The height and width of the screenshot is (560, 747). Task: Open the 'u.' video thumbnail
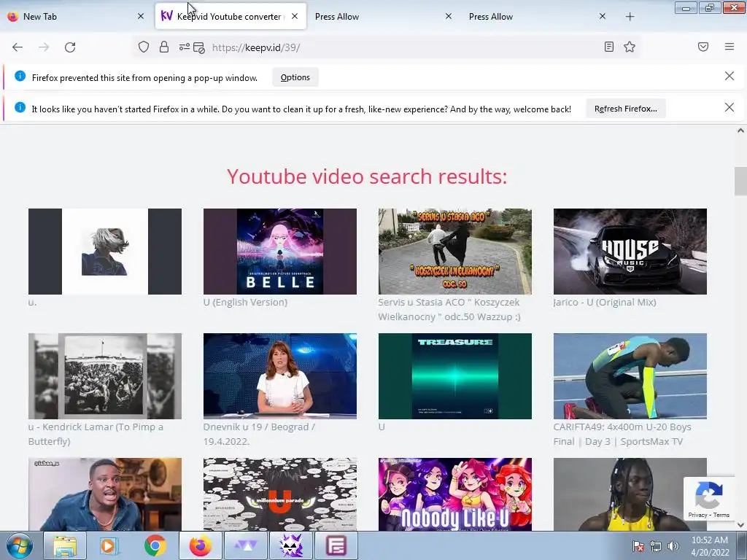click(105, 252)
